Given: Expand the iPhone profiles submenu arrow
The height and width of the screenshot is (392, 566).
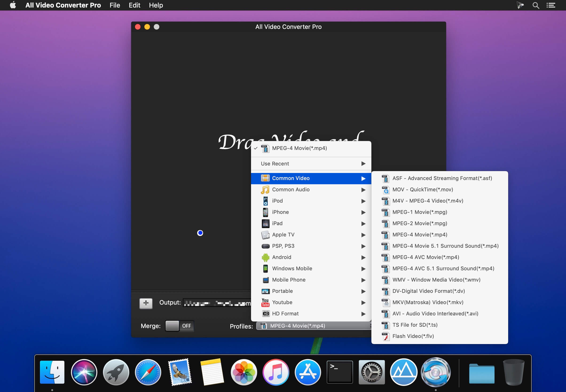Looking at the screenshot, I should (363, 212).
